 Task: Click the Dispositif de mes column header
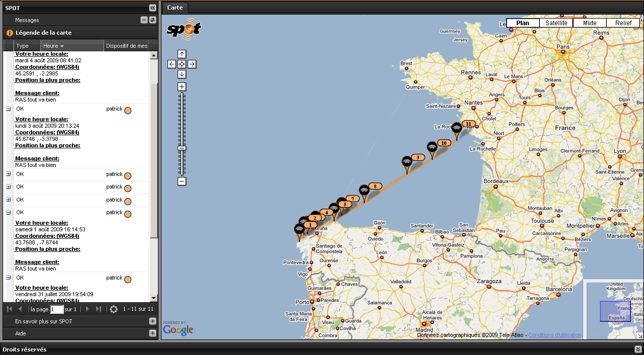coord(126,46)
